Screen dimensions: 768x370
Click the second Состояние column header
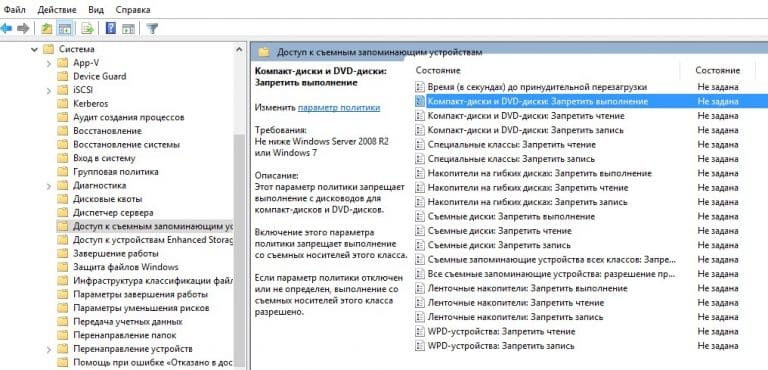click(717, 71)
